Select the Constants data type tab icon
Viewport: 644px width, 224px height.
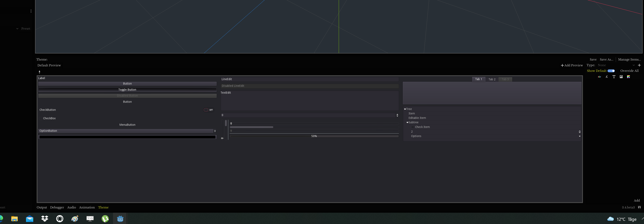pyautogui.click(x=607, y=77)
